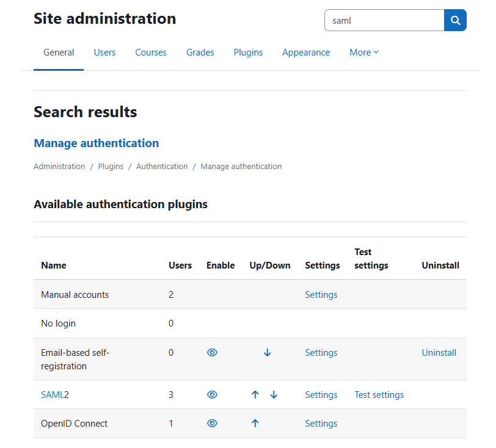496x448 pixels.
Task: Open Manage authentication heading link
Action: coord(97,143)
